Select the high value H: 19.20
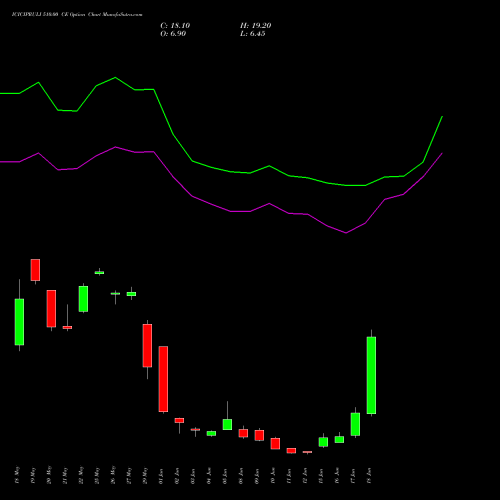Viewport: 500px width, 500px height. [x=255, y=26]
